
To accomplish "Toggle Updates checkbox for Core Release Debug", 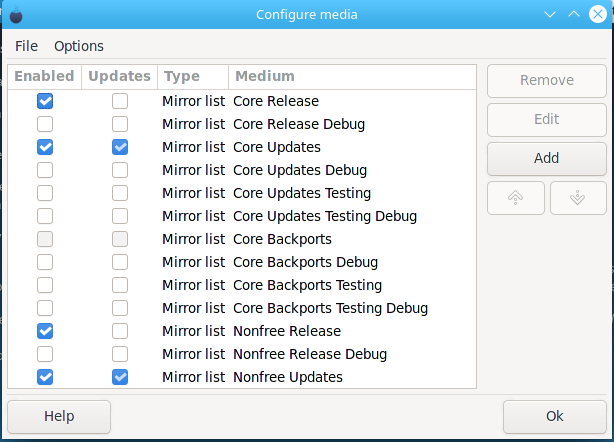I will coord(120,124).
